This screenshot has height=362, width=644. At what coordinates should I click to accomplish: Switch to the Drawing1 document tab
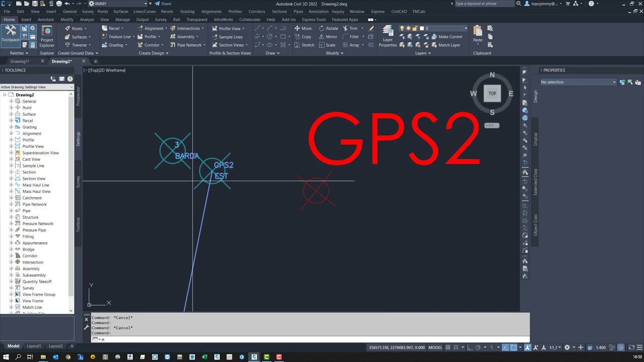[20, 61]
